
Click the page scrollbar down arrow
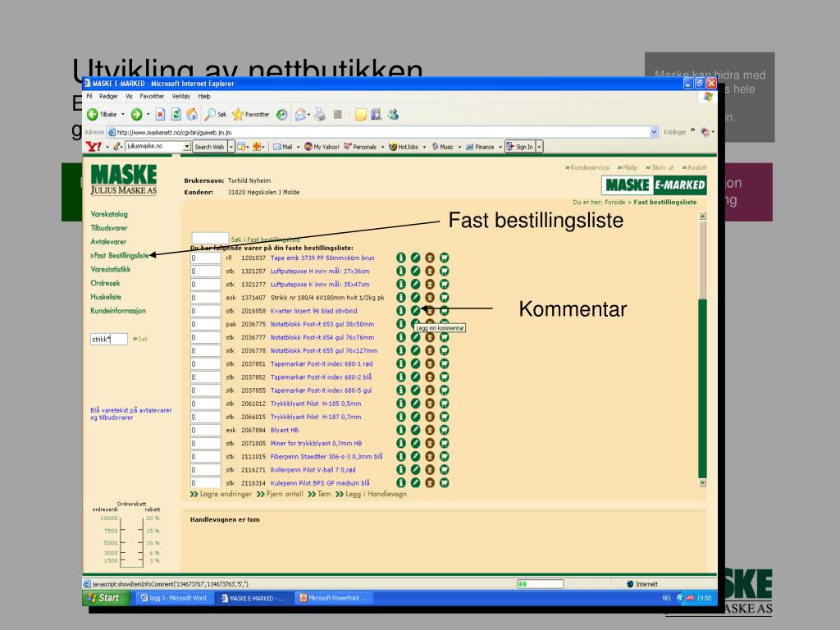click(702, 483)
